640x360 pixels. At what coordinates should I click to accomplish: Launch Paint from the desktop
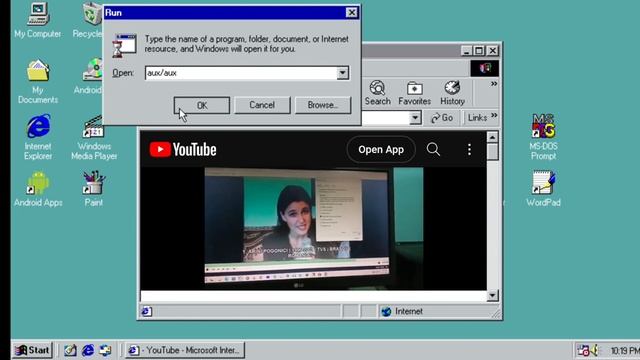93,189
